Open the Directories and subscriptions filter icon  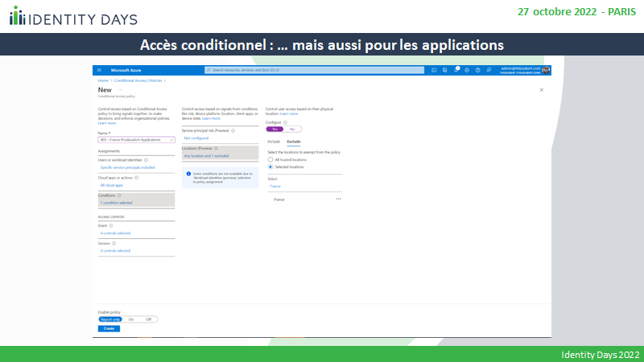pyautogui.click(x=445, y=70)
